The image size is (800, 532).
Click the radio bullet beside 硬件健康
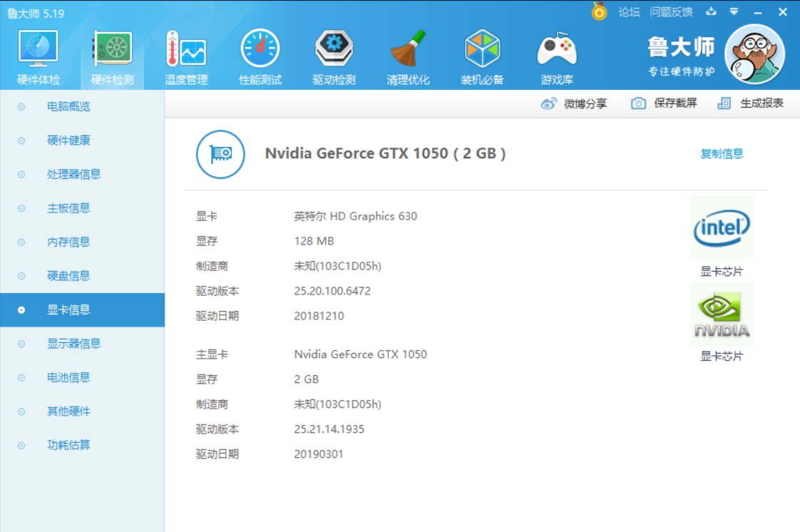click(x=21, y=140)
